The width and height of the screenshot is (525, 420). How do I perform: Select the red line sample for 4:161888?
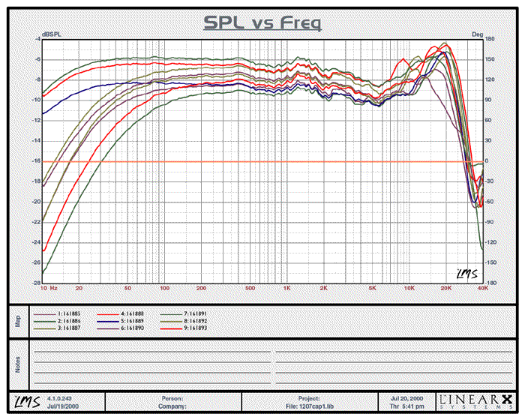(109, 314)
